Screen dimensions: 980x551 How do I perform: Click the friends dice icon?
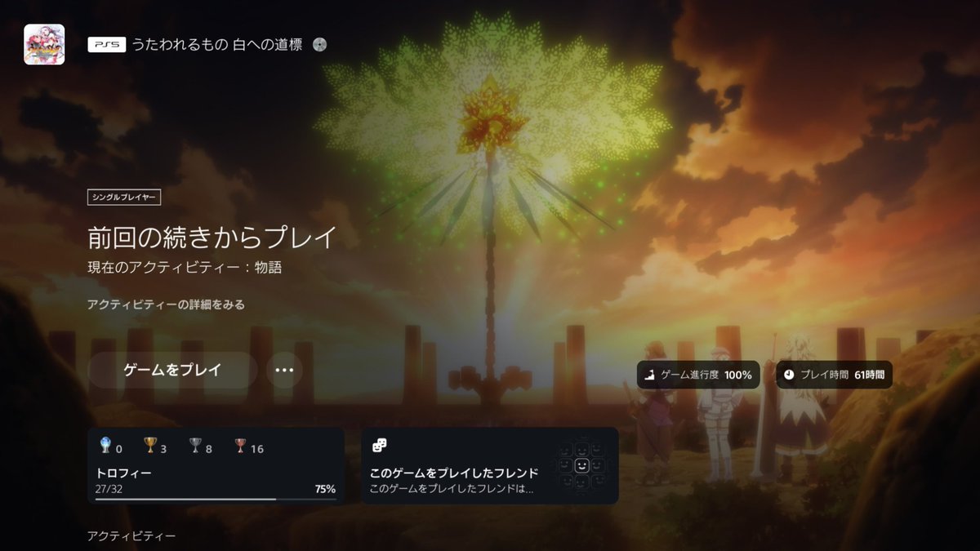[379, 445]
